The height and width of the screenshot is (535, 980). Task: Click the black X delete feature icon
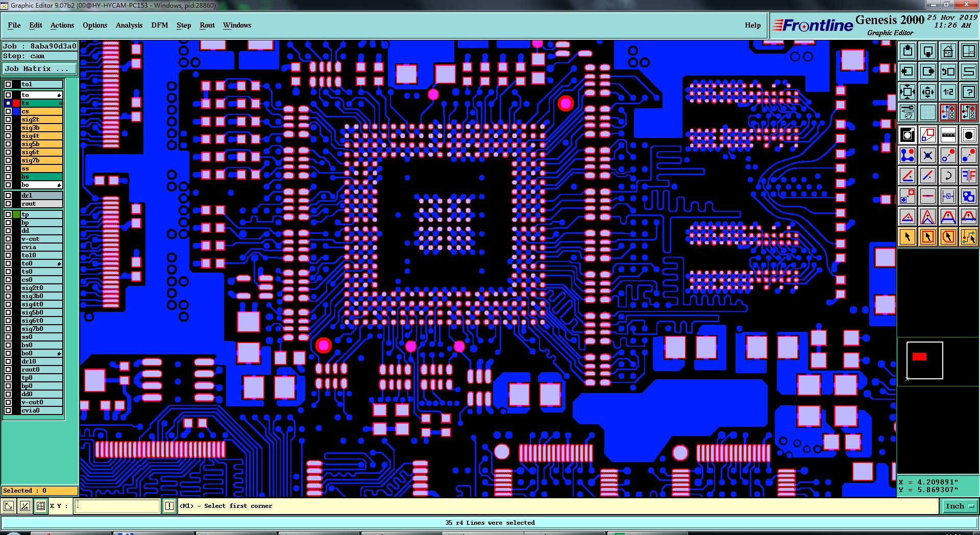tap(928, 156)
